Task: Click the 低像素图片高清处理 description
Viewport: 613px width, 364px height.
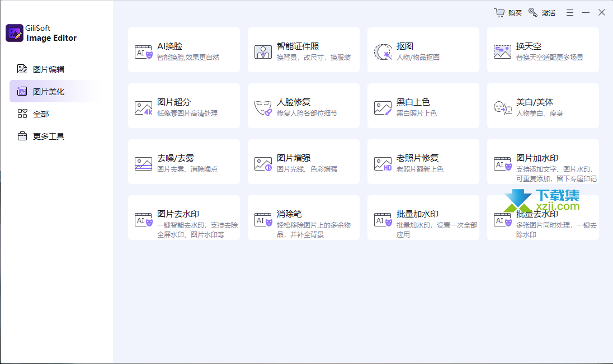Action: pyautogui.click(x=187, y=114)
